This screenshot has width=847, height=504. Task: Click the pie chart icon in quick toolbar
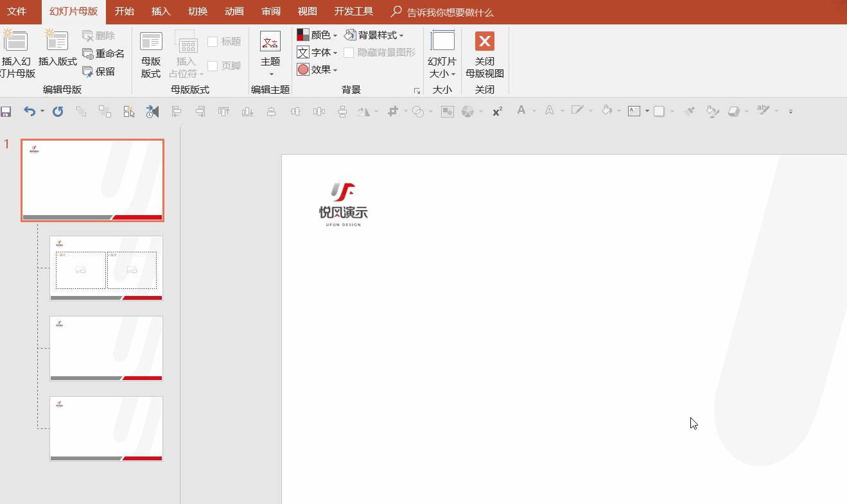(467, 112)
